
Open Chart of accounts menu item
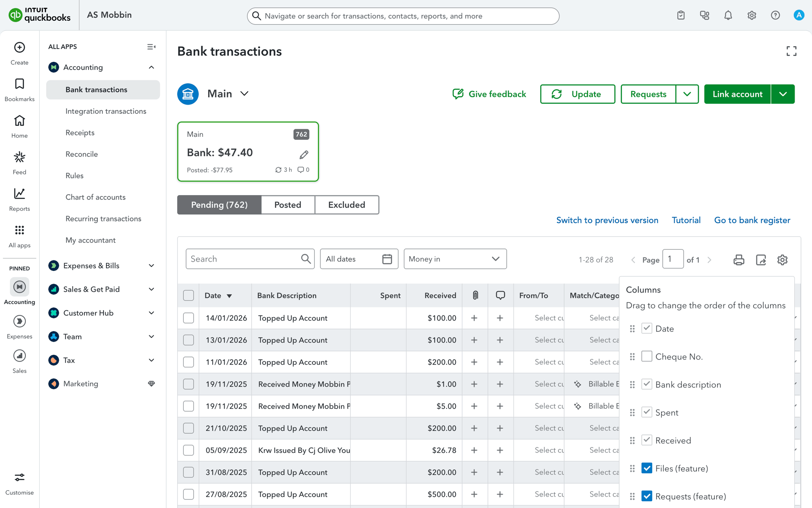[96, 197]
